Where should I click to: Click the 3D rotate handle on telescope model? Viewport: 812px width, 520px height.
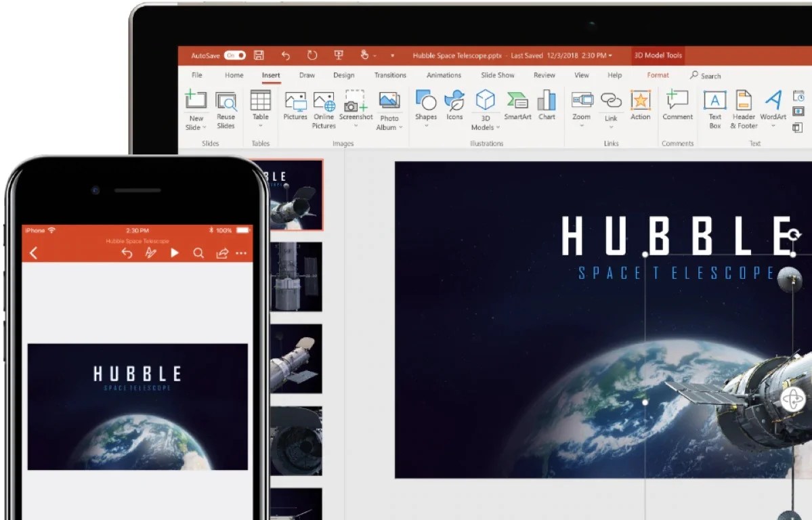(792, 399)
